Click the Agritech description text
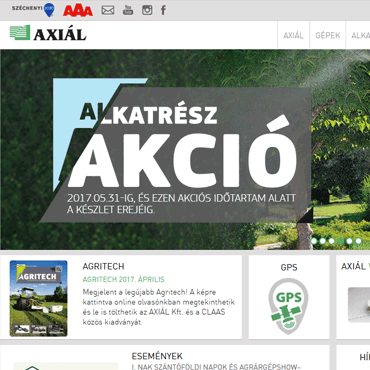The image size is (370, 370). coord(159,307)
